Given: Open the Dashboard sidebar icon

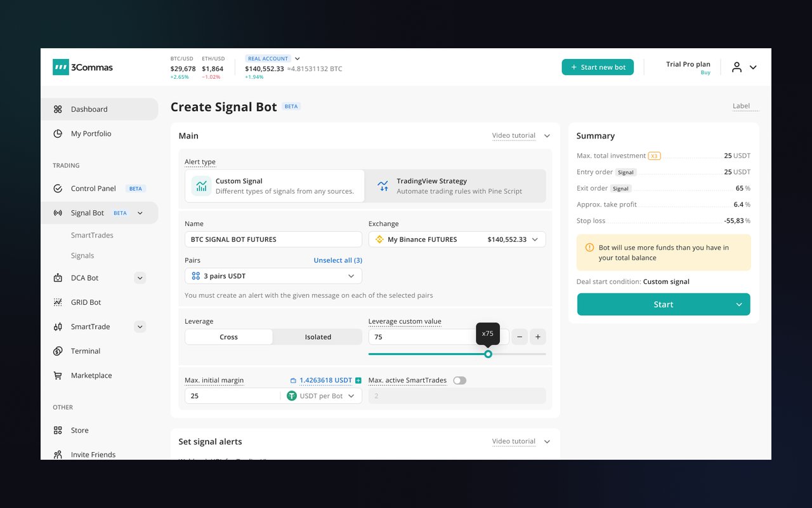Looking at the screenshot, I should tap(58, 109).
